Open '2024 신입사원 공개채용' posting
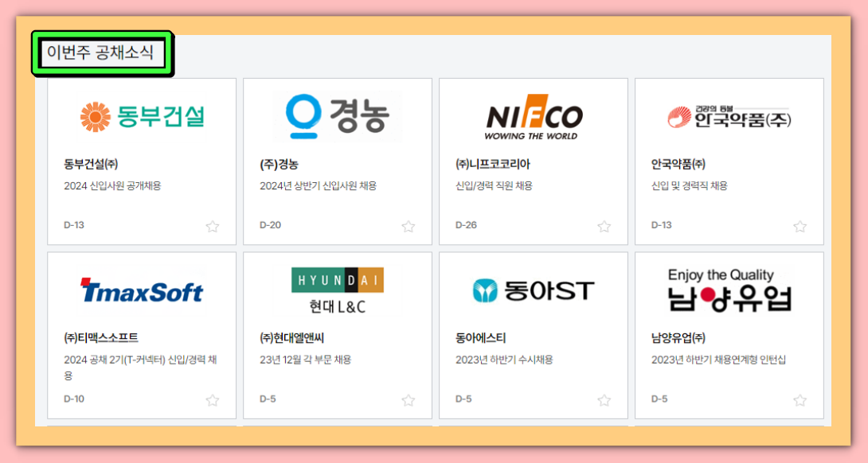Screen dimensions: 868x463 [x=112, y=186]
